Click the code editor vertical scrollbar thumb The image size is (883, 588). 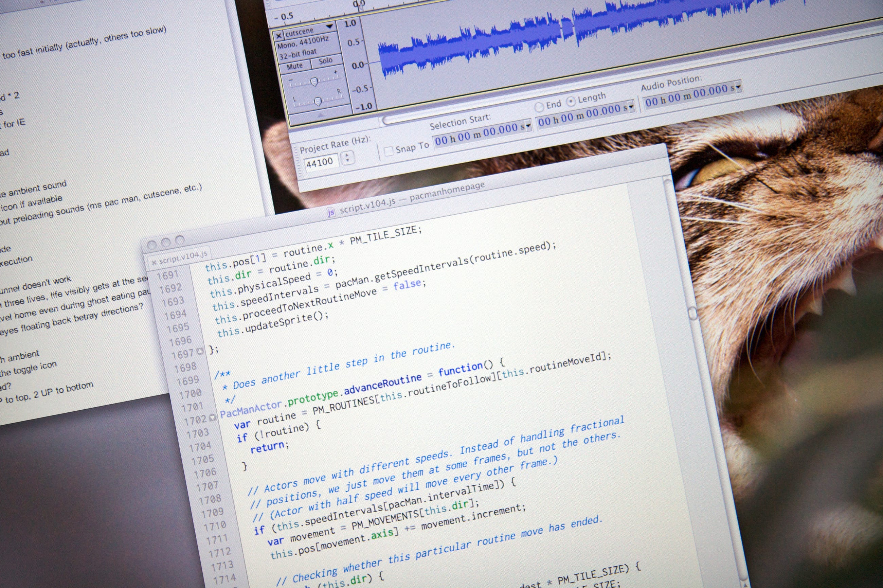[x=692, y=313]
